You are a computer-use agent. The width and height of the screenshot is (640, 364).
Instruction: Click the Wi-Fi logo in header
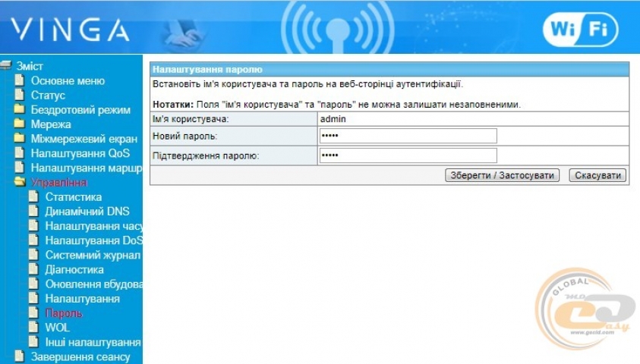[580, 30]
